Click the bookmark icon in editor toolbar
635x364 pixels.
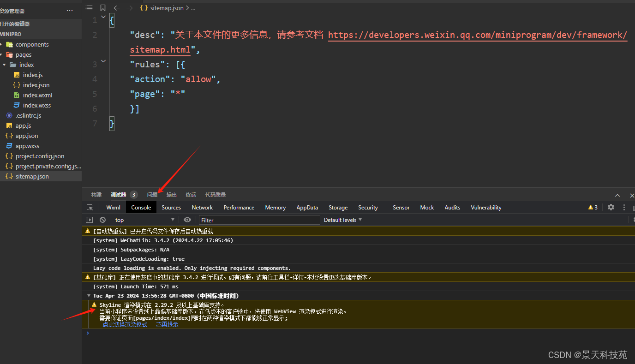[x=102, y=8]
